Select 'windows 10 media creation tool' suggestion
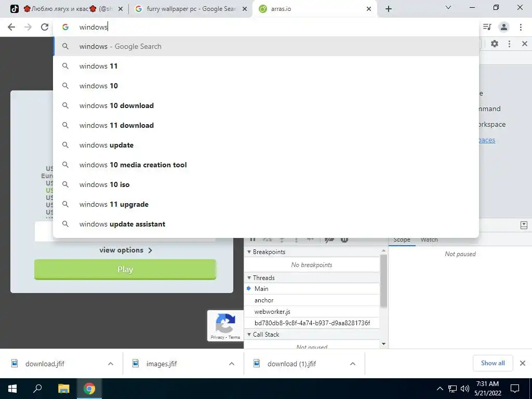The width and height of the screenshot is (532, 399). point(266,165)
